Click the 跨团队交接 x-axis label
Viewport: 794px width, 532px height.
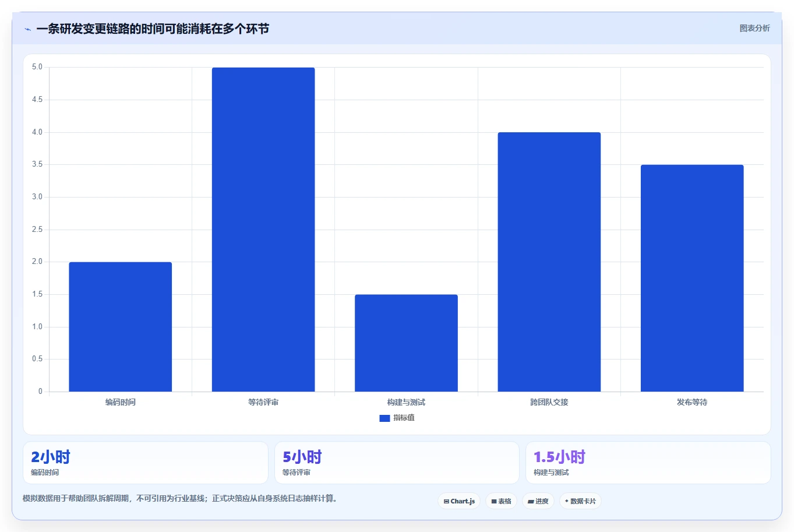pyautogui.click(x=549, y=402)
